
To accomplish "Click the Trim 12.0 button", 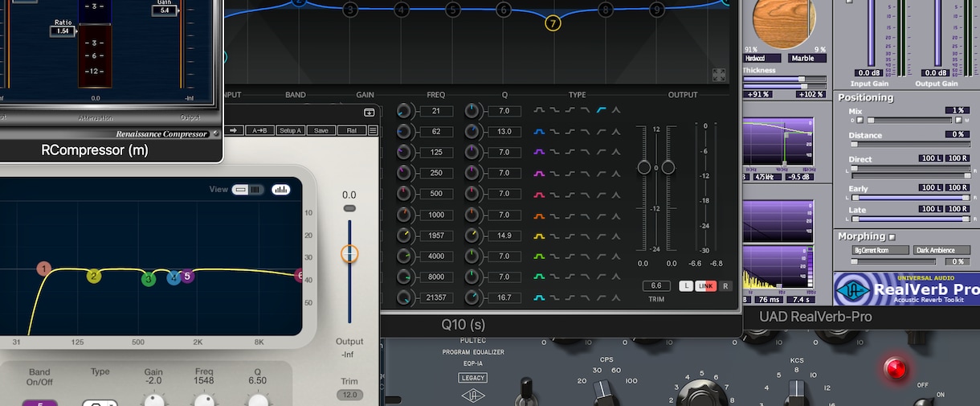I will coord(349,395).
